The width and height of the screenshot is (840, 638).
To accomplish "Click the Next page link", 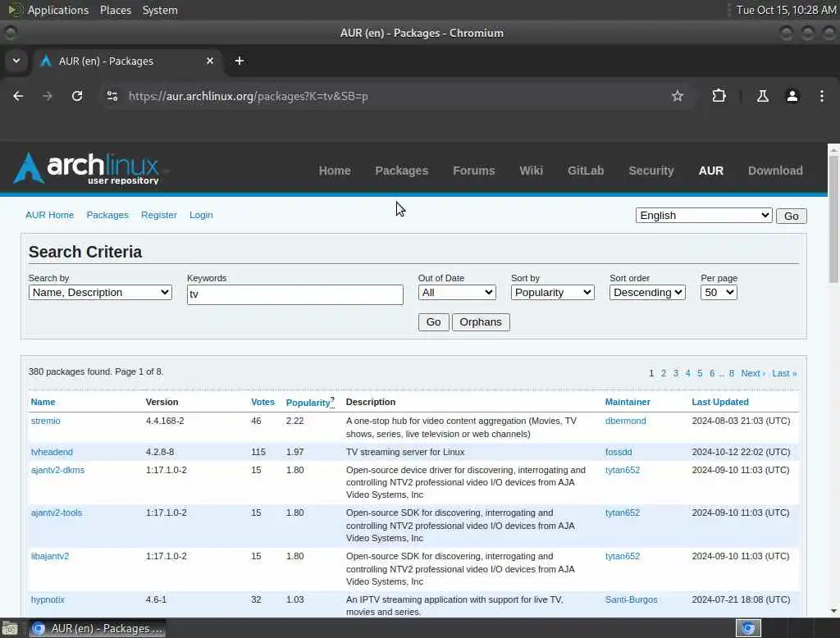I will tap(753, 373).
